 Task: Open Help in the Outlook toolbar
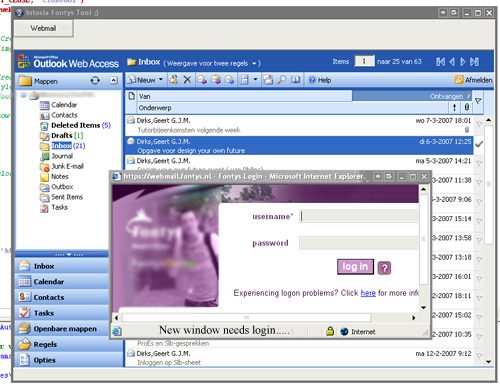(x=320, y=80)
